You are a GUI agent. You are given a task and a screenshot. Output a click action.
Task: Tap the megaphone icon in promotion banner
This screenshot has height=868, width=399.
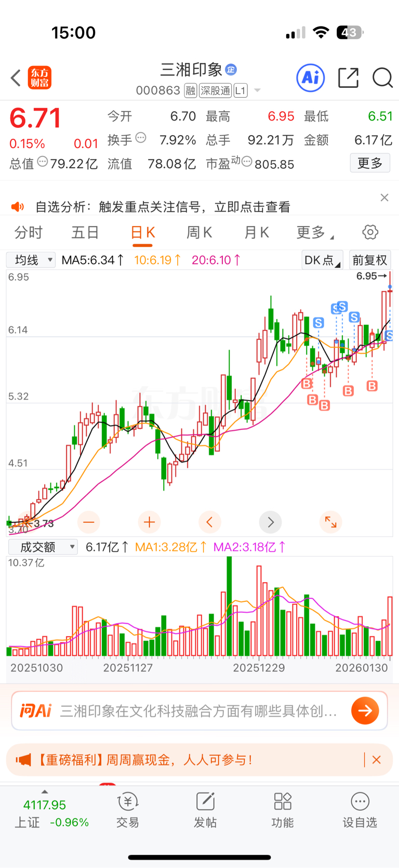[24, 760]
